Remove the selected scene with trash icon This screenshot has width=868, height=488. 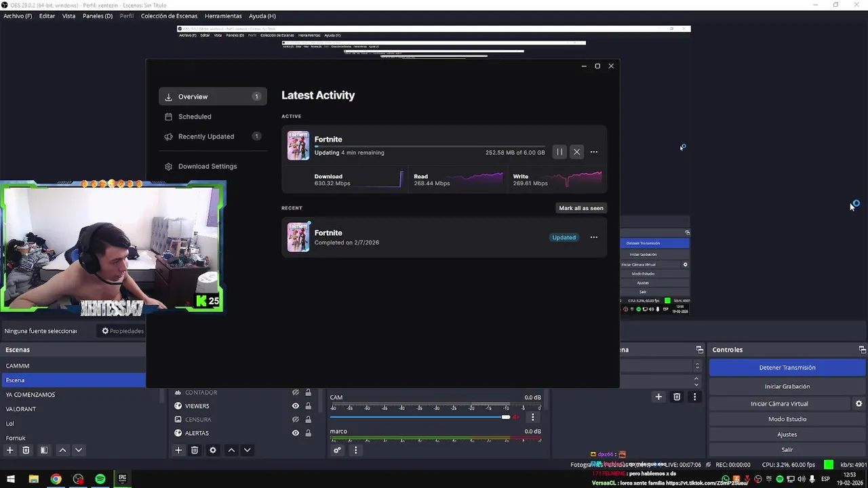point(26,450)
